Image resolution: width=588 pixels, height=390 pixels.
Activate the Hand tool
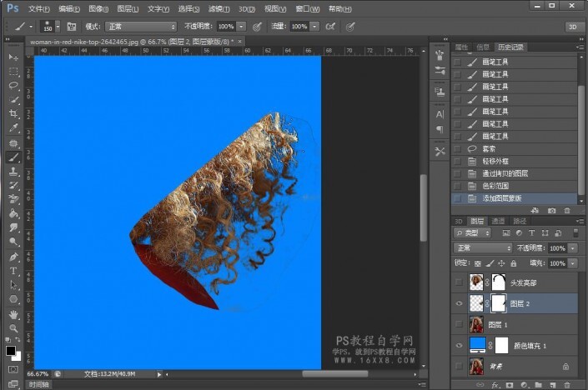[x=13, y=314]
